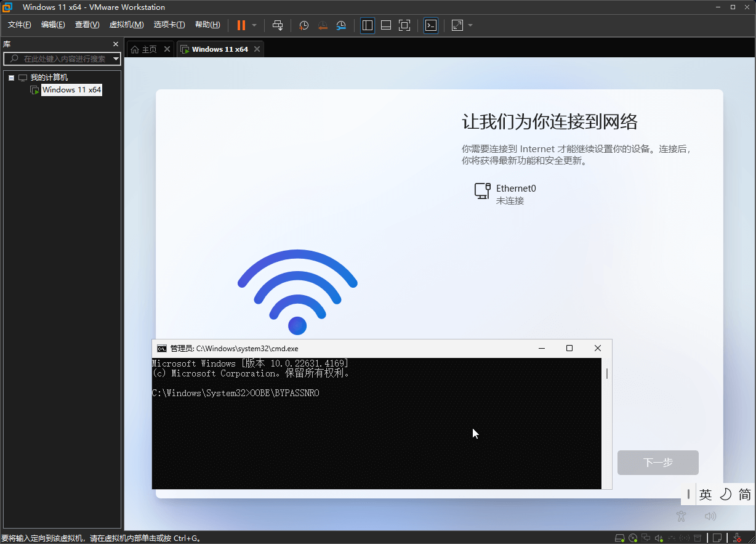The height and width of the screenshot is (544, 756).
Task: Take a snapshot with the clock-plus icon
Action: (304, 25)
